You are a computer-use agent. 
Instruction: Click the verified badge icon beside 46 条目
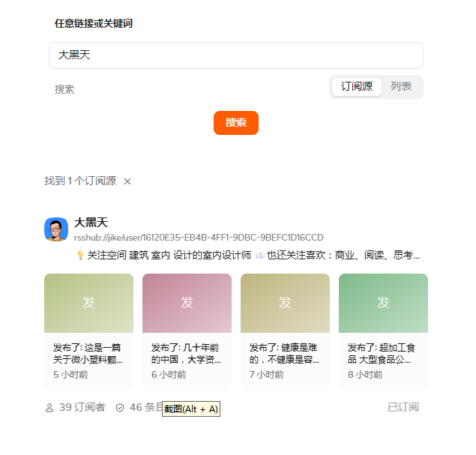pos(120,408)
